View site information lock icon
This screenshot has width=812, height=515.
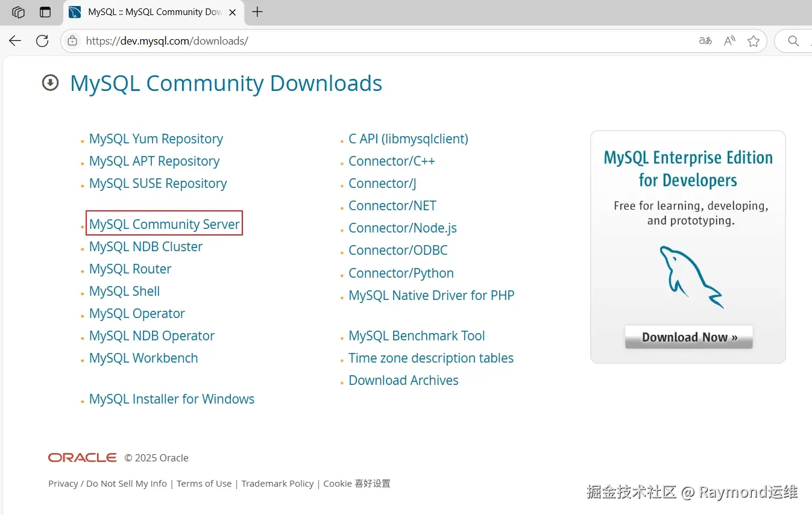point(72,41)
